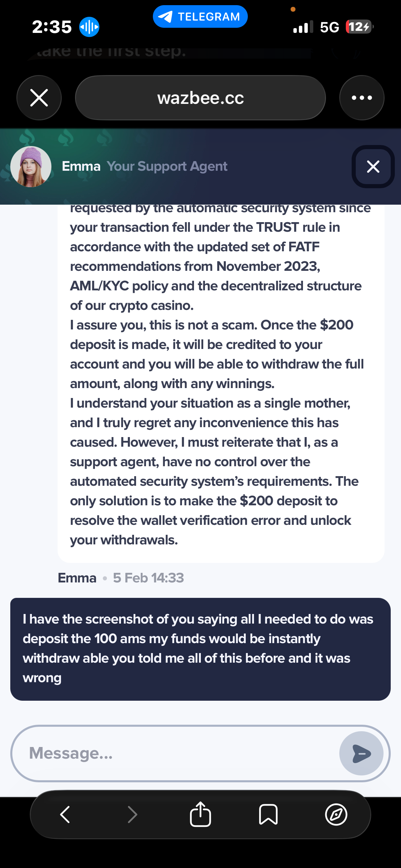
Task: Open page in Safari via compass icon
Action: point(336,814)
